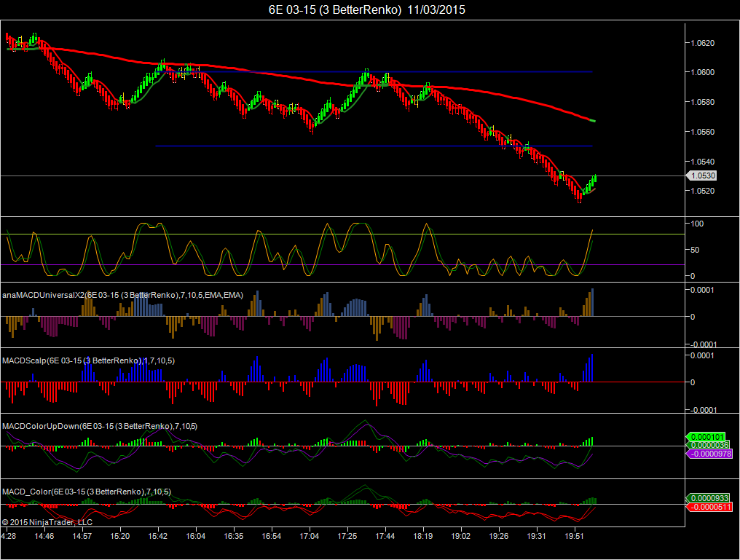This screenshot has width=740, height=560.
Task: Select the 19:51 time axis label
Action: click(574, 536)
